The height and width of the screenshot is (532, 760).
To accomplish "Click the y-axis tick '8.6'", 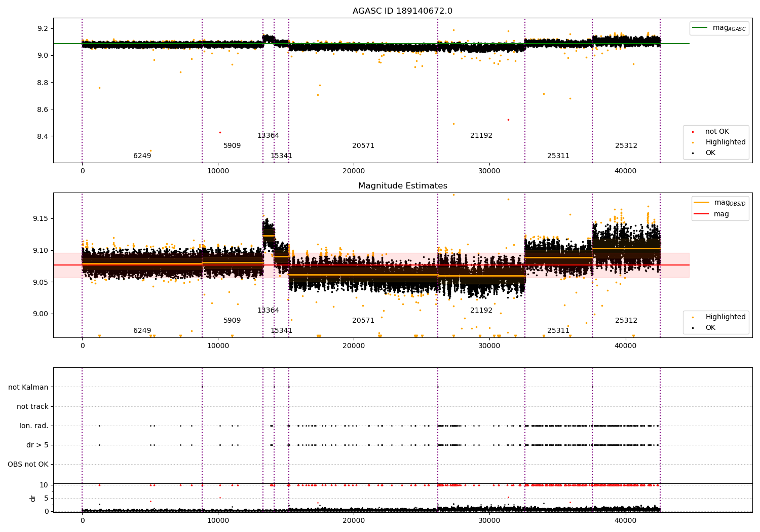I will (43, 109).
